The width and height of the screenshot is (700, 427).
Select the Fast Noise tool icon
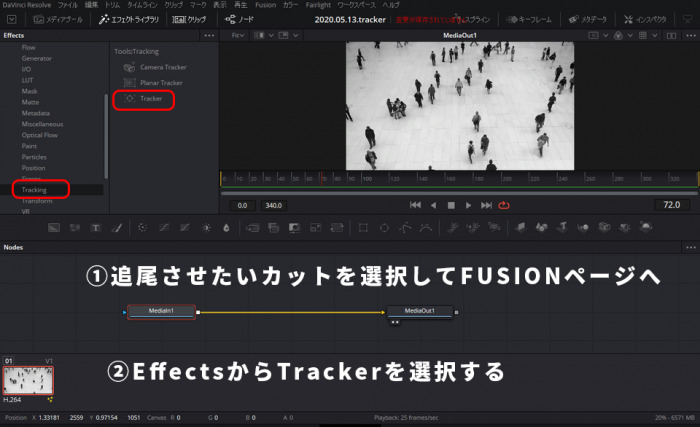click(75, 228)
